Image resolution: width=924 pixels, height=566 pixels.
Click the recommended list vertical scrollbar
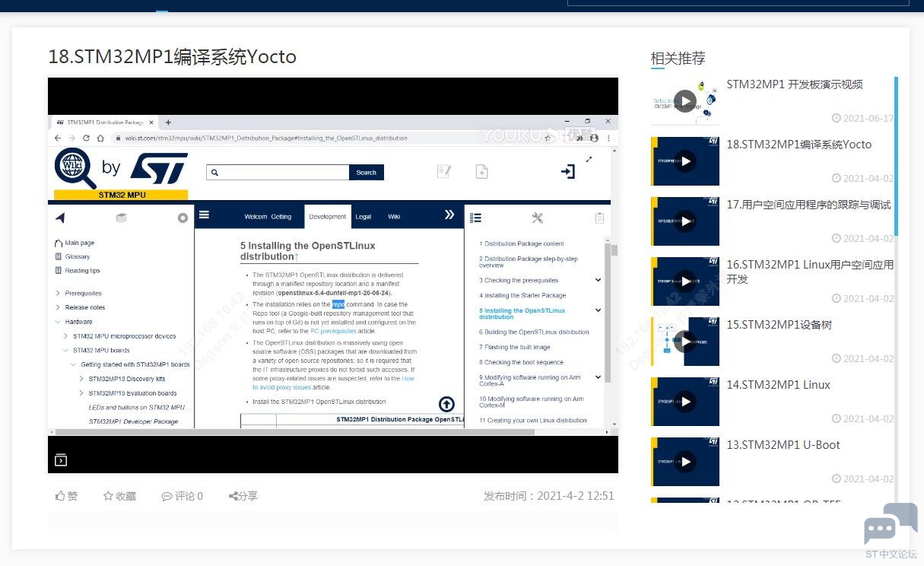click(897, 156)
